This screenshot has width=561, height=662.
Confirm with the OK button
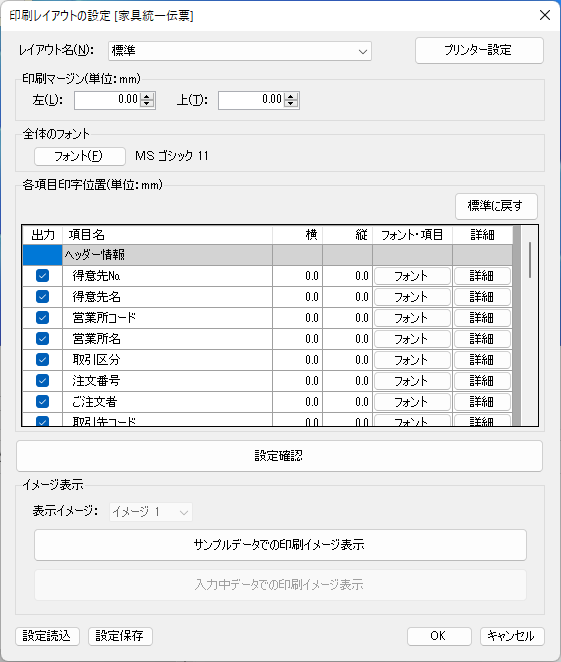point(439,636)
